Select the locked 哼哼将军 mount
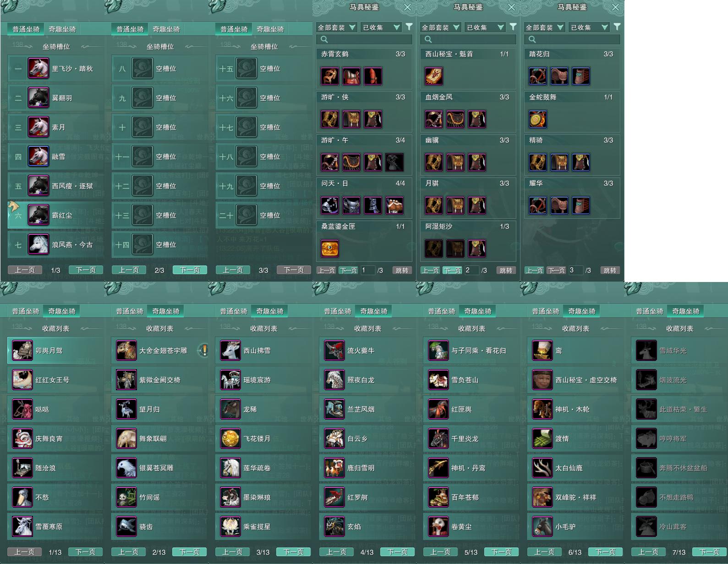Image resolution: width=728 pixels, height=564 pixels. coord(679,439)
